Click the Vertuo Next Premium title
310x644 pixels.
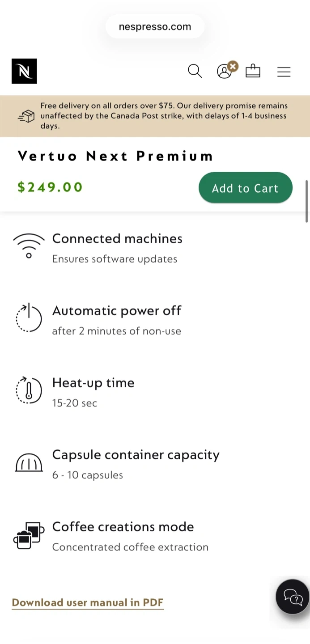(x=115, y=156)
